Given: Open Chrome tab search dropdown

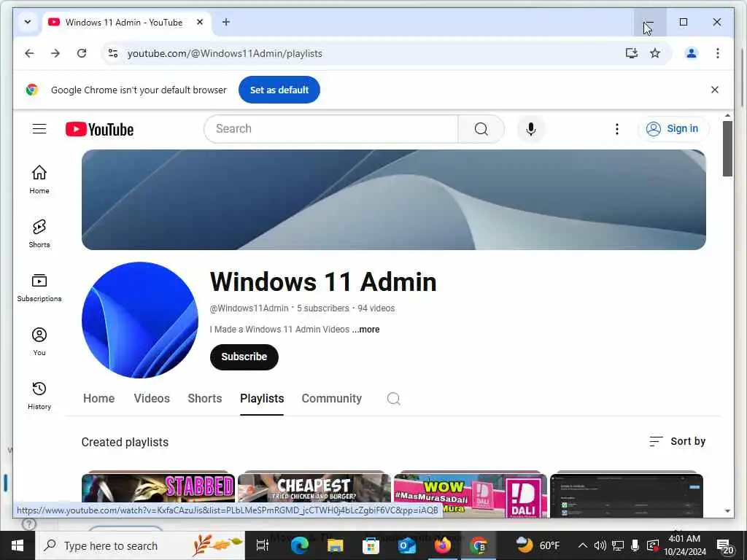Looking at the screenshot, I should click(28, 23).
